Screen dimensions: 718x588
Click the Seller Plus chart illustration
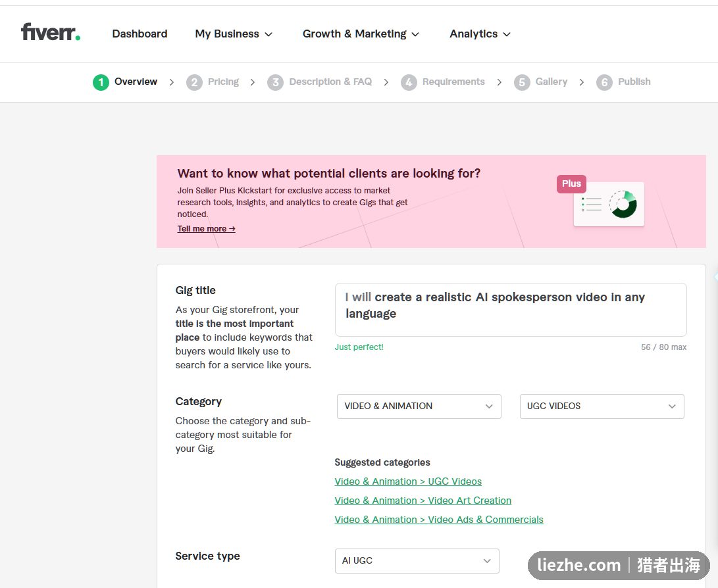[609, 204]
